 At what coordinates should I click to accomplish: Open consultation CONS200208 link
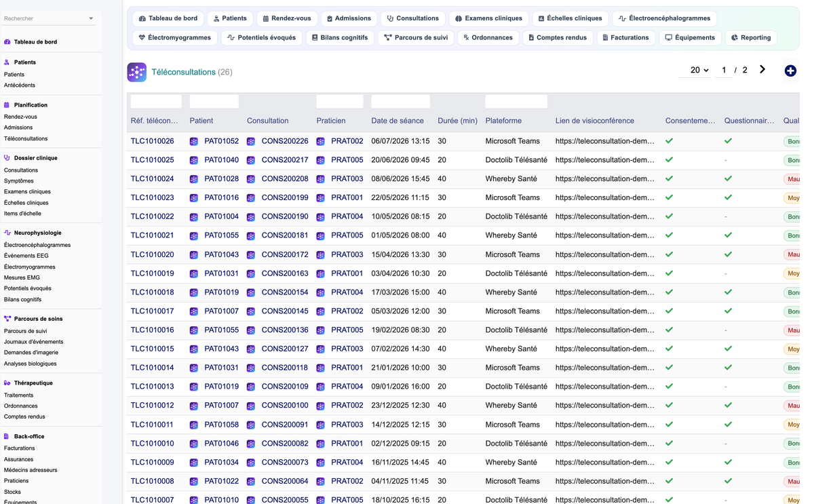click(x=285, y=179)
